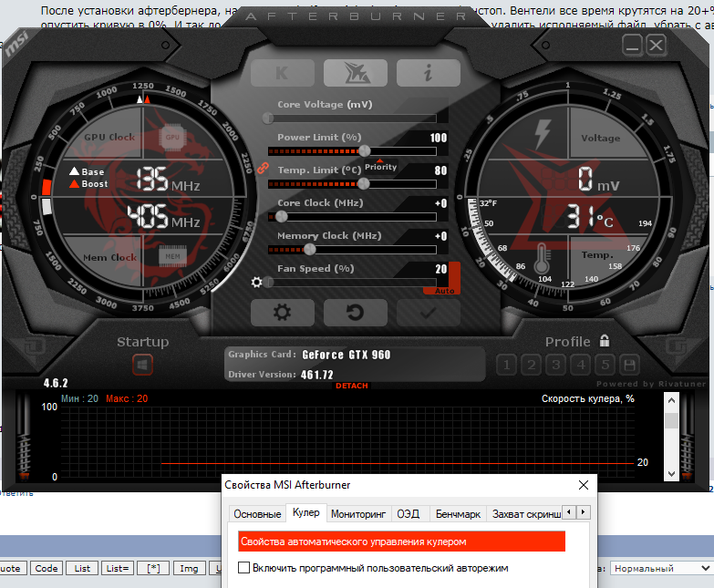Click the Priority marker for temp limit
Viewport: 714px width, 588px height.
(x=380, y=166)
